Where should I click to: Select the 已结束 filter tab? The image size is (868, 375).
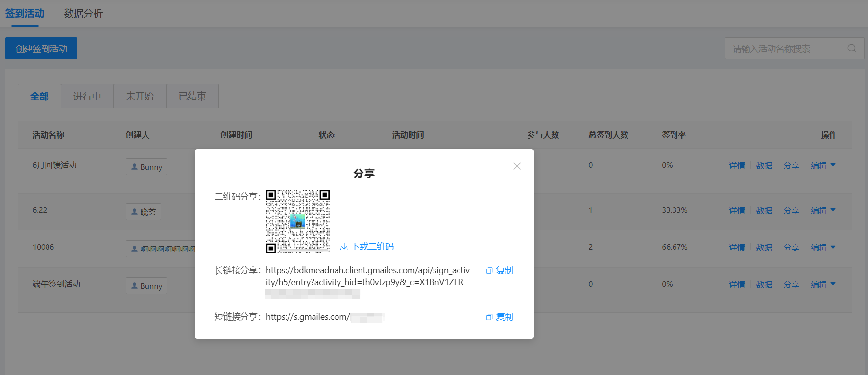[193, 96]
